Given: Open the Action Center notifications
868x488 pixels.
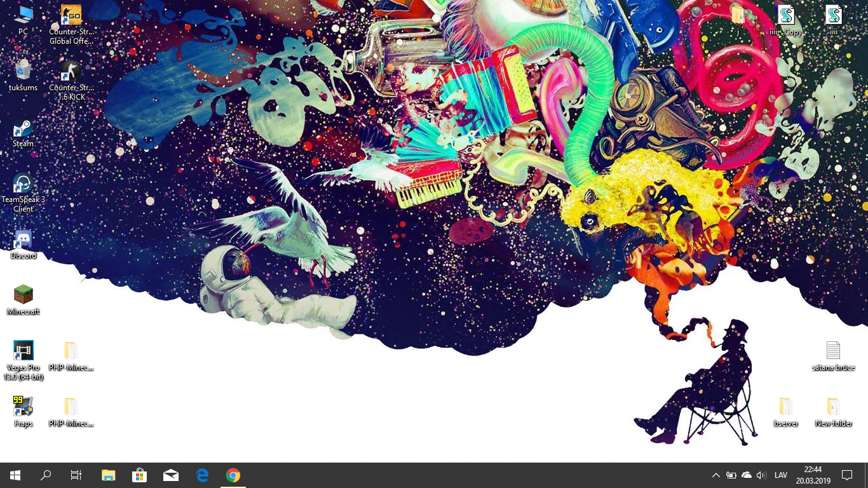Looking at the screenshot, I should (847, 475).
